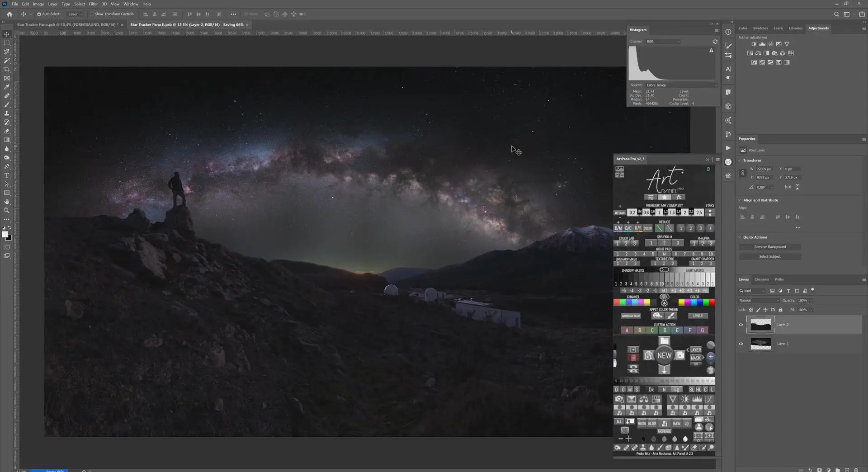The image size is (868, 472).
Task: Switch to the Swatches tab
Action: pos(760,28)
